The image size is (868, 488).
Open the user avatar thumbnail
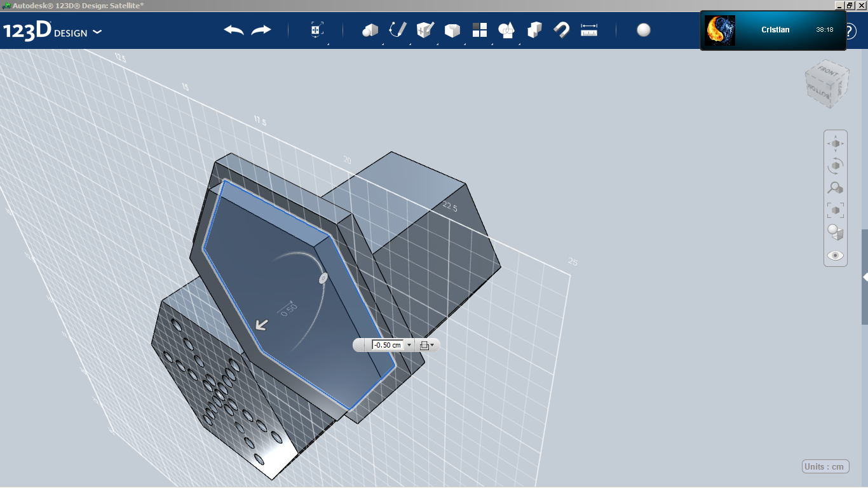pos(720,30)
